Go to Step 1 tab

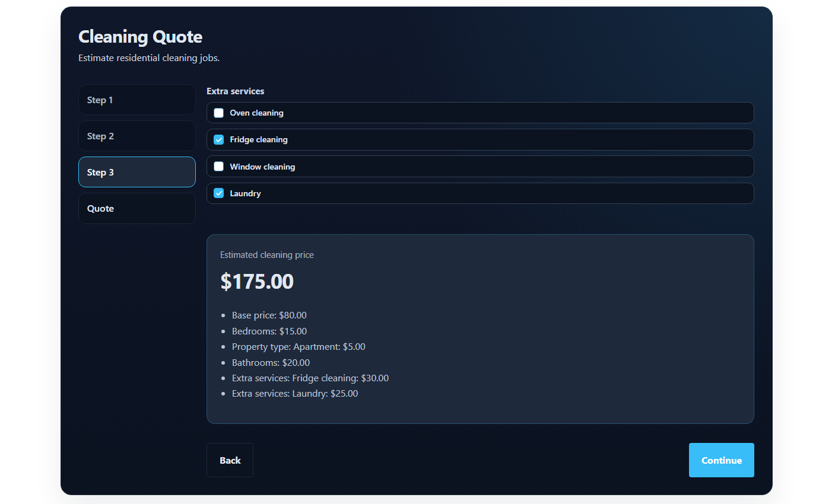pyautogui.click(x=137, y=100)
